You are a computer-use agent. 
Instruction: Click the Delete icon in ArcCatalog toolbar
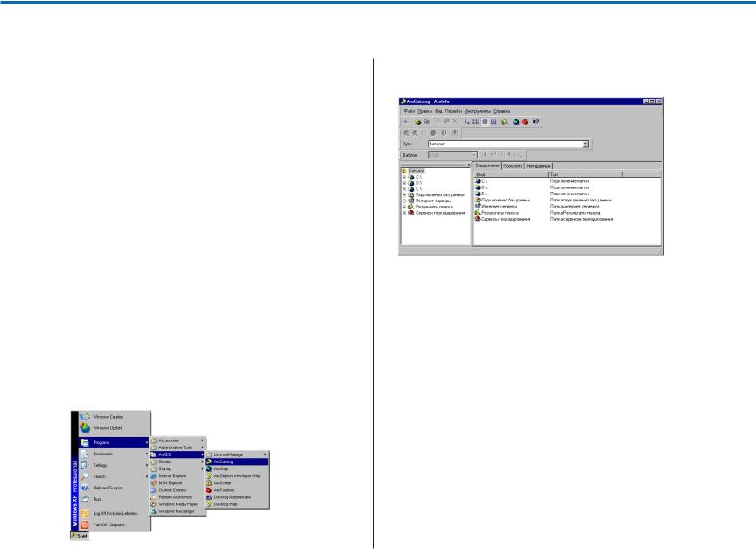pos(455,122)
